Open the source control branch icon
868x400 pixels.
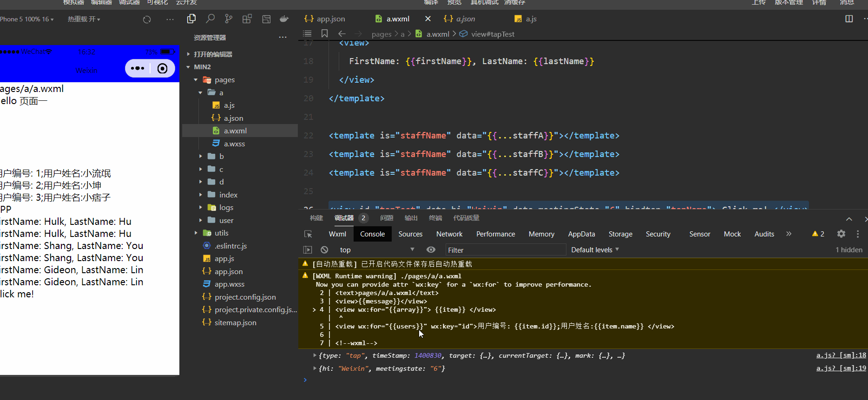tap(229, 19)
